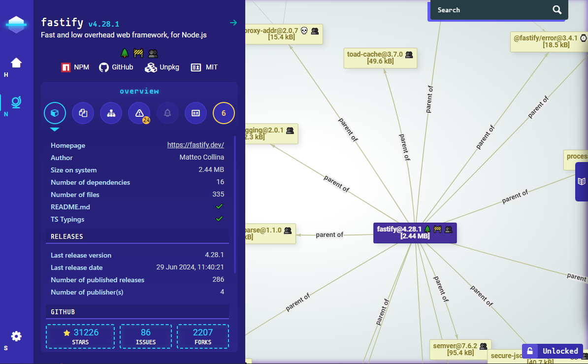588x364 pixels.
Task: Click the Number of dependencies value 16
Action: (x=220, y=182)
